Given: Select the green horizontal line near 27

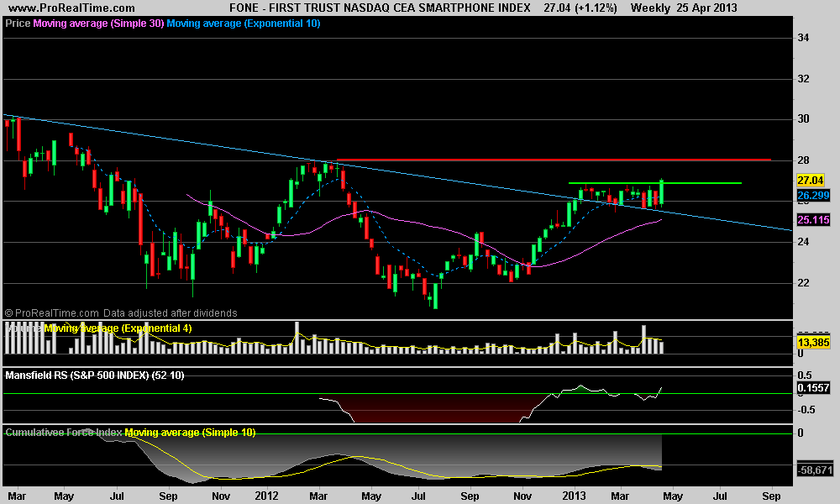Looking at the screenshot, I should click(654, 183).
